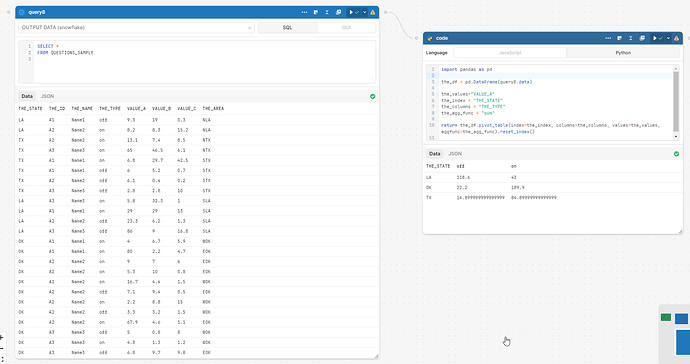Click the THE_STATE column header in query8

tap(30, 109)
